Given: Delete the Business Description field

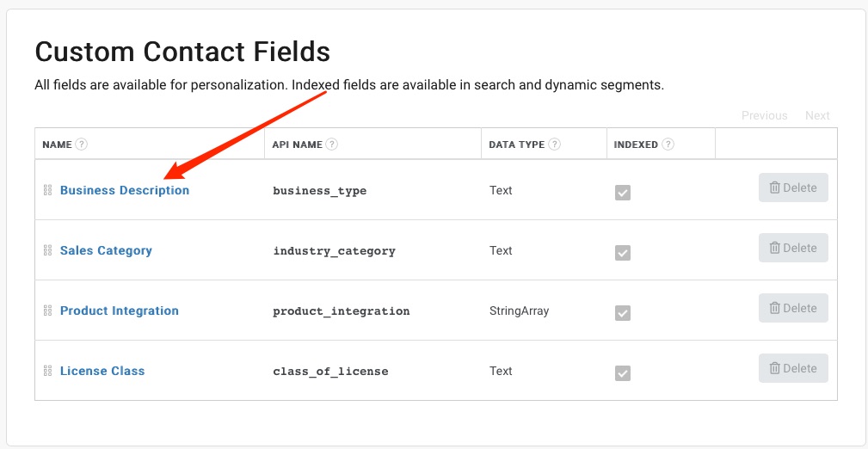Looking at the screenshot, I should point(793,188).
